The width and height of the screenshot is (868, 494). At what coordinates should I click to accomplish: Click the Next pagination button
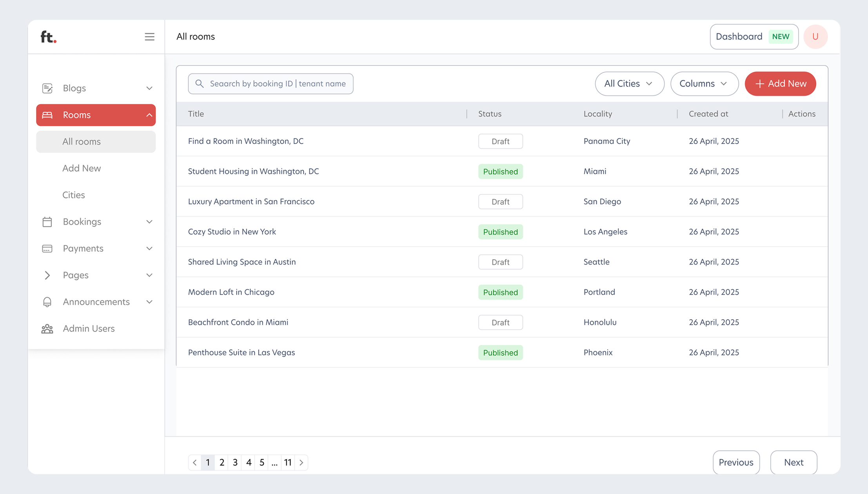794,462
